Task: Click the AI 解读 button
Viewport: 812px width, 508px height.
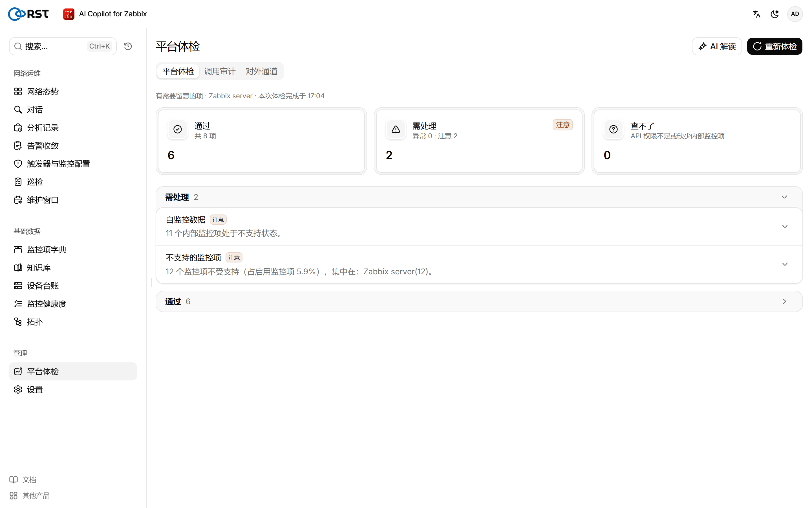Action: (x=717, y=46)
